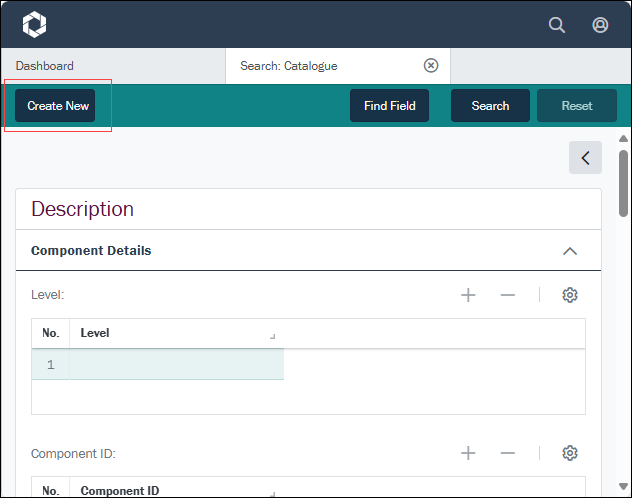Image resolution: width=632 pixels, height=498 pixels.
Task: Open the Level field settings gear
Action: [570, 295]
